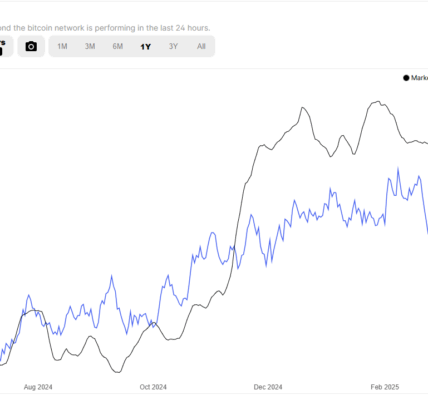Click the partially visible button left of camera
This screenshot has height=400, width=428.
[6, 46]
